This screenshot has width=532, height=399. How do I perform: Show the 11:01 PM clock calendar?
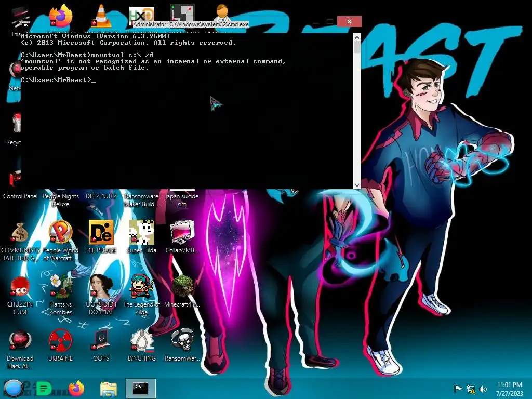(x=509, y=389)
